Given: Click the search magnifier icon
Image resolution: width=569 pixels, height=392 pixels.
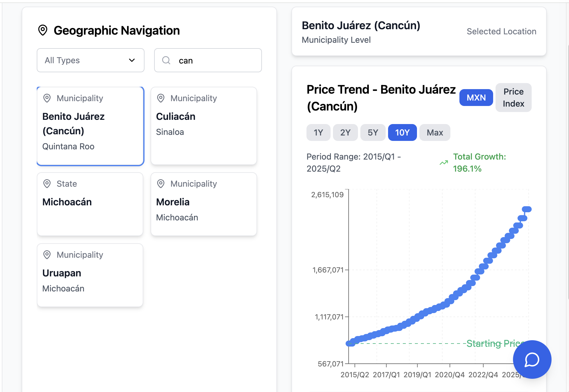Looking at the screenshot, I should [x=166, y=60].
